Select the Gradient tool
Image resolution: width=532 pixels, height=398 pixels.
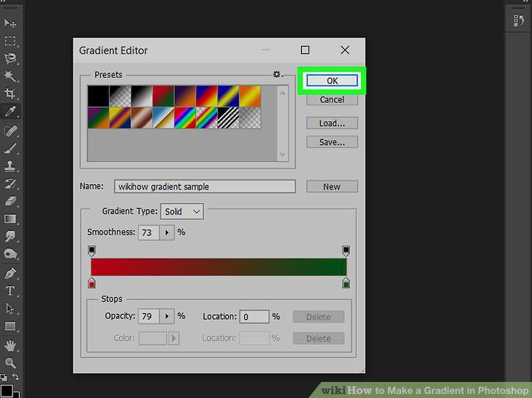tap(9, 219)
